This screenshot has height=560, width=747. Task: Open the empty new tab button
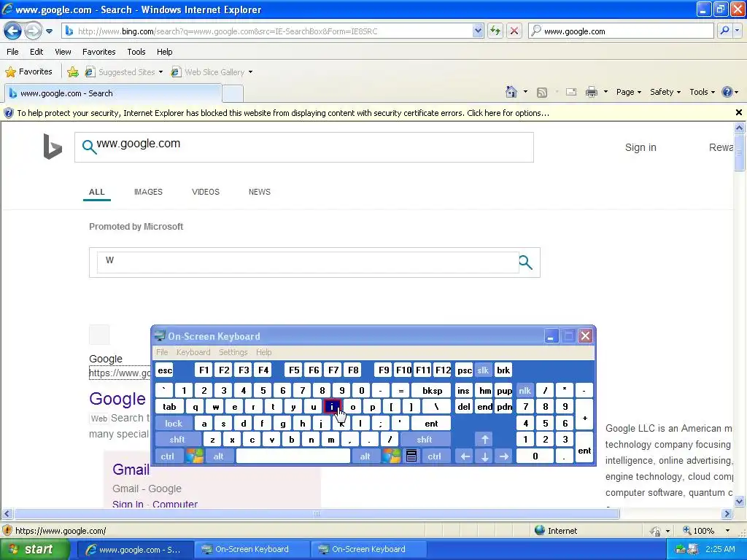click(233, 93)
